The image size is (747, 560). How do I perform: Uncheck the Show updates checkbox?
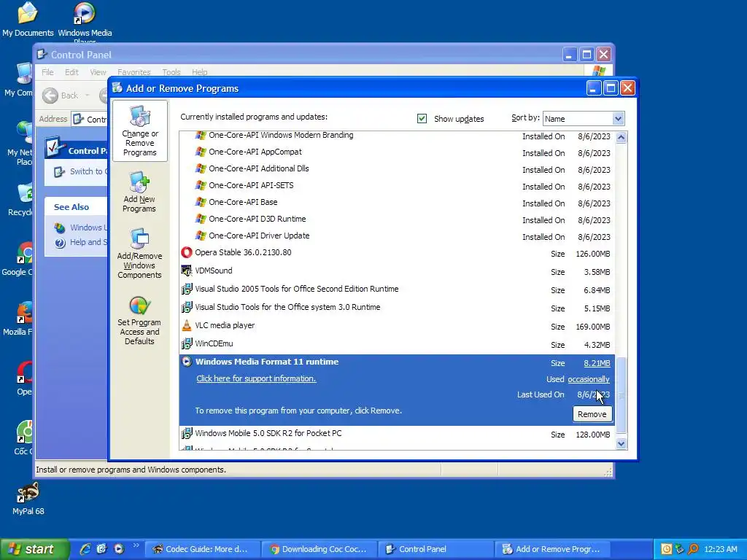(422, 119)
